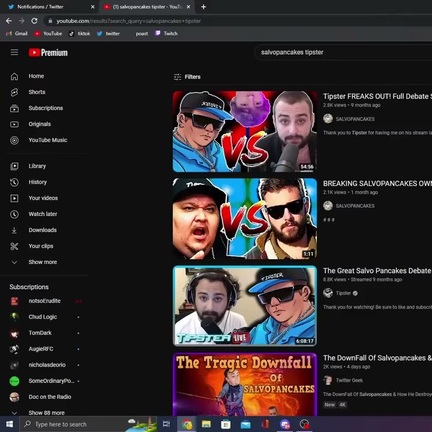Screen dimensions: 432x432
Task: Open the Mail app on taskbar
Action: pyautogui.click(x=246, y=424)
